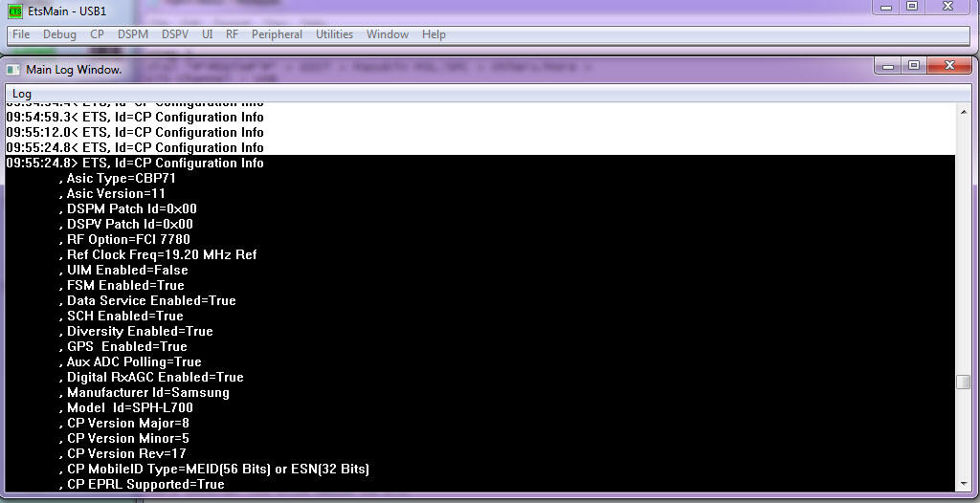Maximize the Main Log Window
Image resolution: width=980 pixels, height=503 pixels.
click(x=914, y=66)
